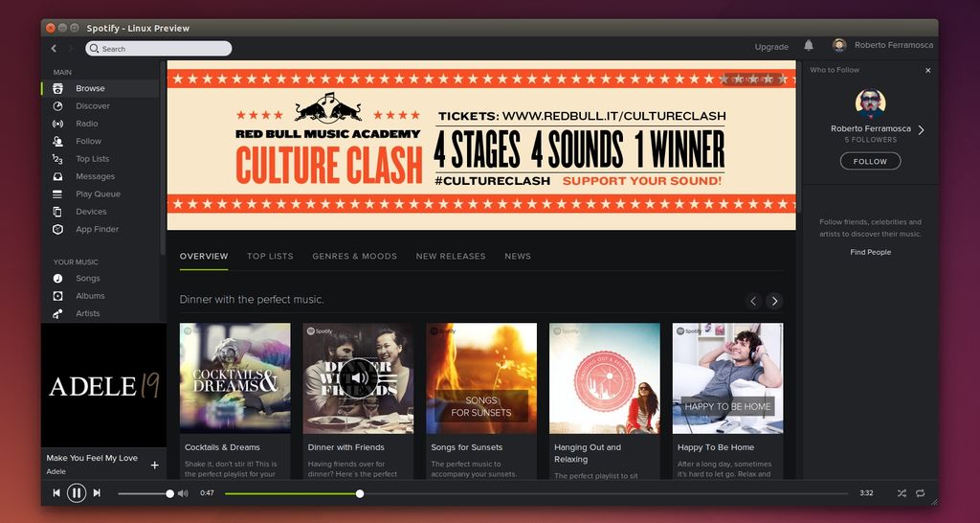Image resolution: width=980 pixels, height=523 pixels.
Task: Click the Red Bull Culture Clash banner
Action: point(481,146)
